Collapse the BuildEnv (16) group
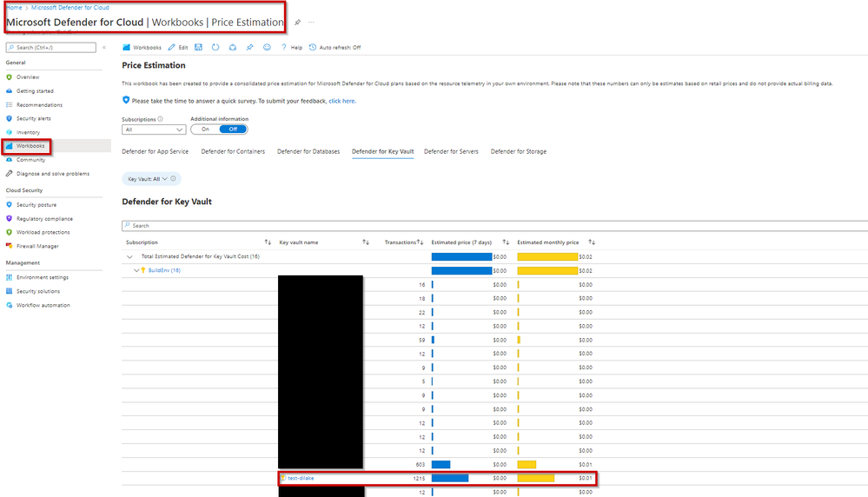The height and width of the screenshot is (497, 868). 136,270
